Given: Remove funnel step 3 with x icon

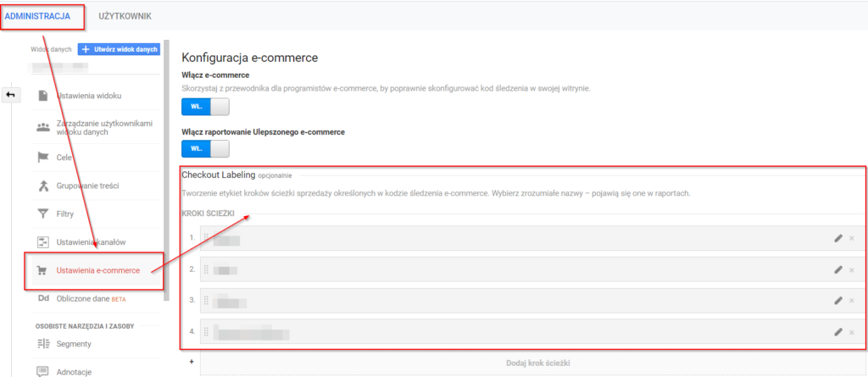Looking at the screenshot, I should [851, 300].
